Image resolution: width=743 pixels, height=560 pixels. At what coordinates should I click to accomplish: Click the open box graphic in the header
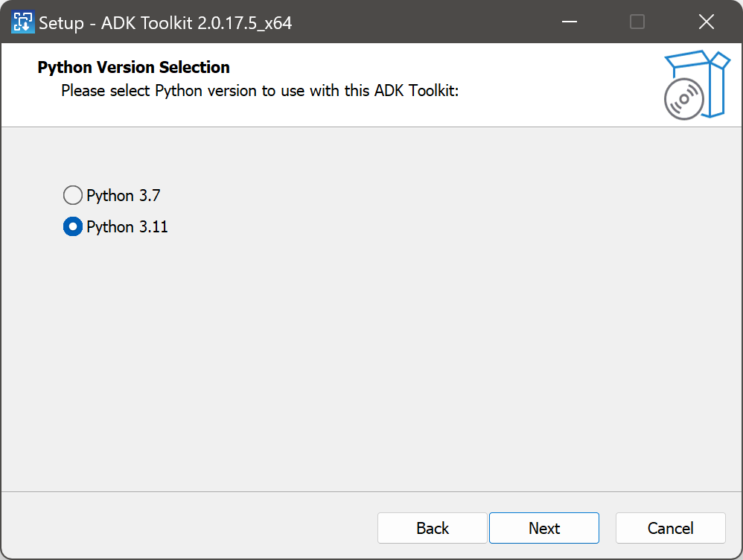pos(706,78)
